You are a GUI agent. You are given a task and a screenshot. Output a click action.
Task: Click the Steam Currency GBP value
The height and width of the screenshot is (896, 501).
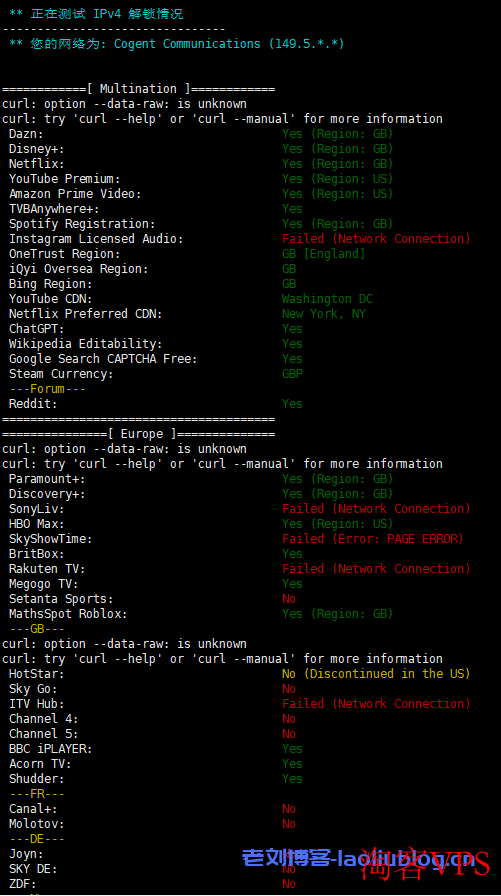[x=292, y=374]
